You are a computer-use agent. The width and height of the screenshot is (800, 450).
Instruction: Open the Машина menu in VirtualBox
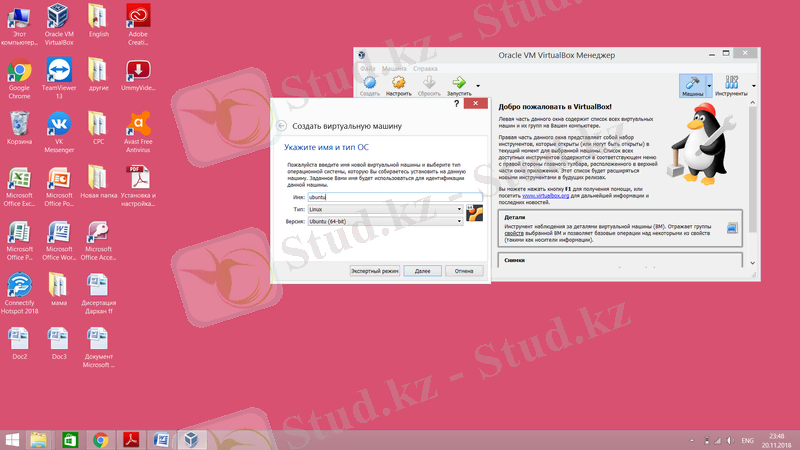(394, 68)
